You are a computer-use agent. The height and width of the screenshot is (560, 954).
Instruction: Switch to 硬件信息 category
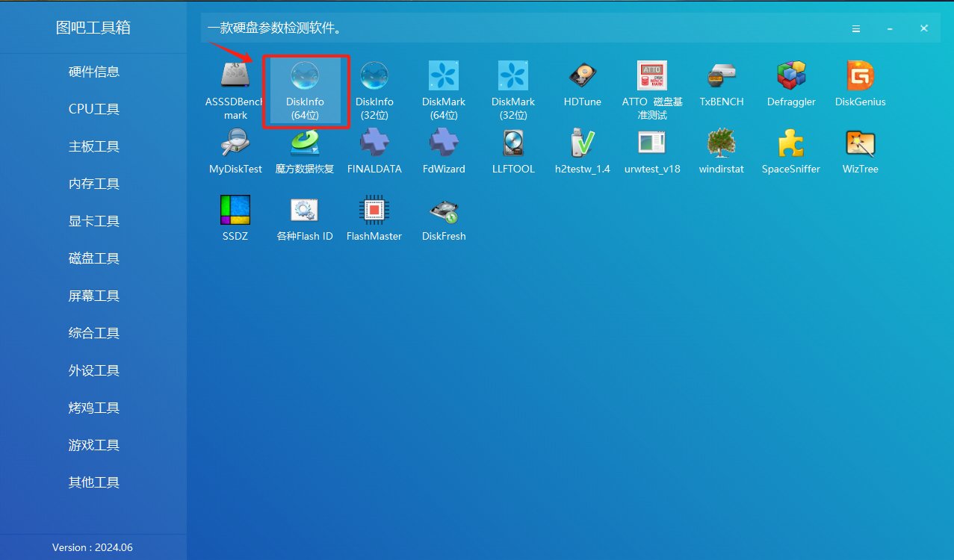pyautogui.click(x=93, y=72)
